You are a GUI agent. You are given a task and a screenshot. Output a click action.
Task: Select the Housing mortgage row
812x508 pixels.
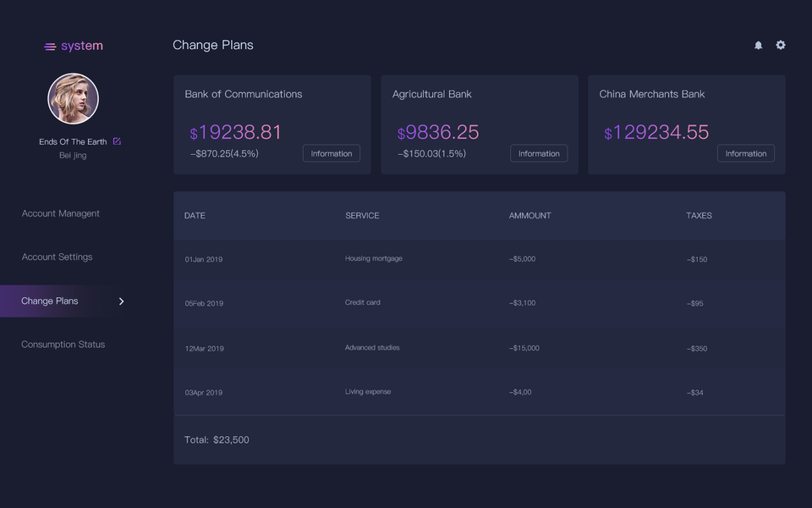(374, 259)
